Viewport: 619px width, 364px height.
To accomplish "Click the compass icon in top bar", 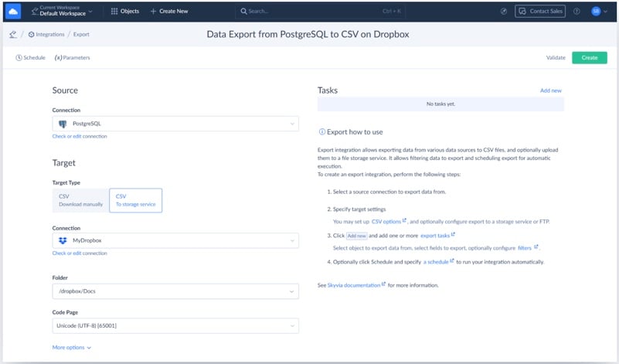I will click(x=504, y=12).
